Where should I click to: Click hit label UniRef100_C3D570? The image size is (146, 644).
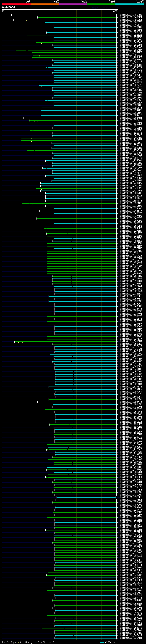[131, 261]
